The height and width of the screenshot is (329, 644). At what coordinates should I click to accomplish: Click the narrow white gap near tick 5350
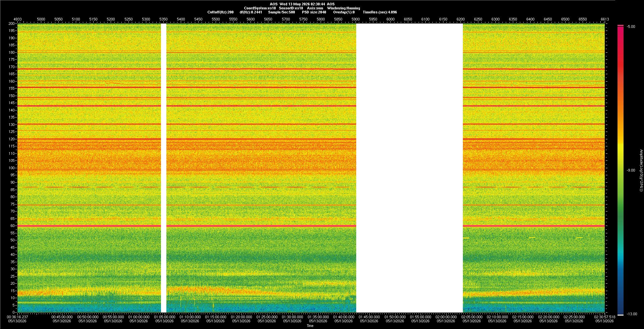[164, 168]
